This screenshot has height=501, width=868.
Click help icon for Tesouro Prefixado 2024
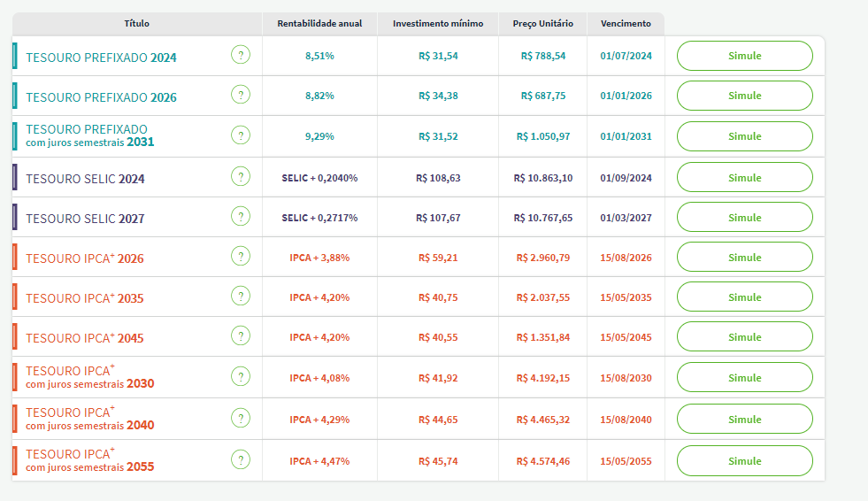point(241,56)
